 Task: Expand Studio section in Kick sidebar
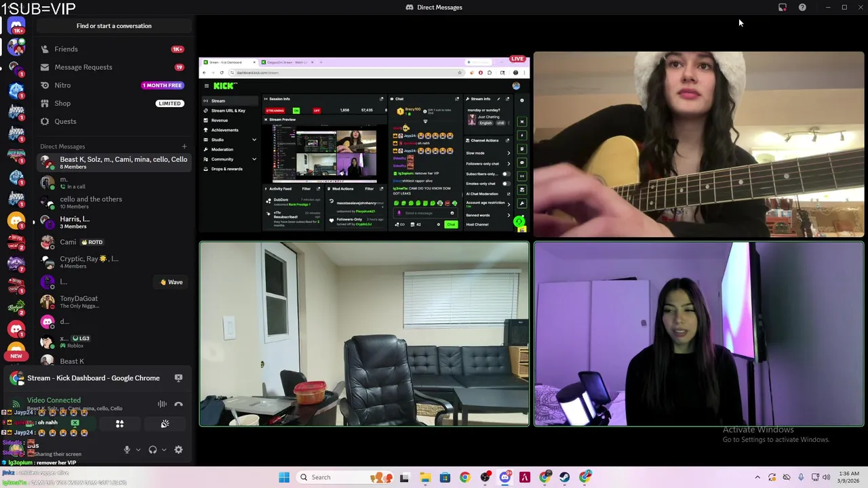[254, 140]
